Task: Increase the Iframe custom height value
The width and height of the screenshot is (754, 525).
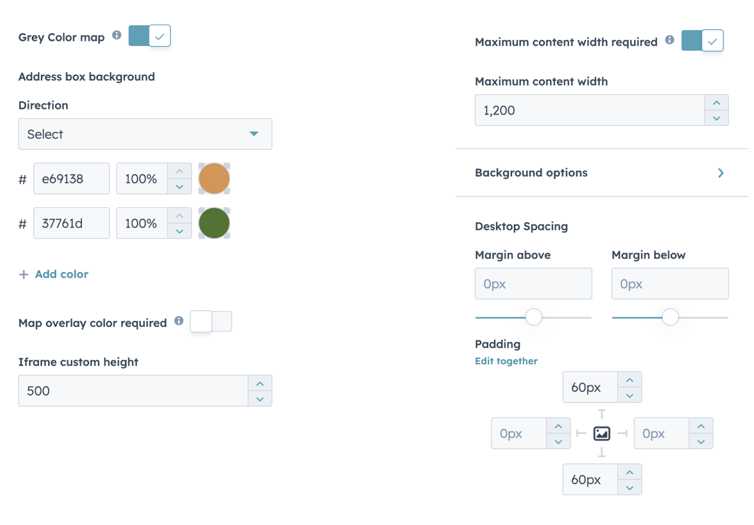Action: click(x=260, y=383)
